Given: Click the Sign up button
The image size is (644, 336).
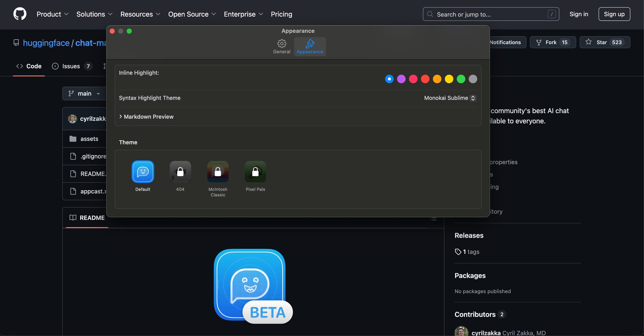Looking at the screenshot, I should tap(614, 14).
